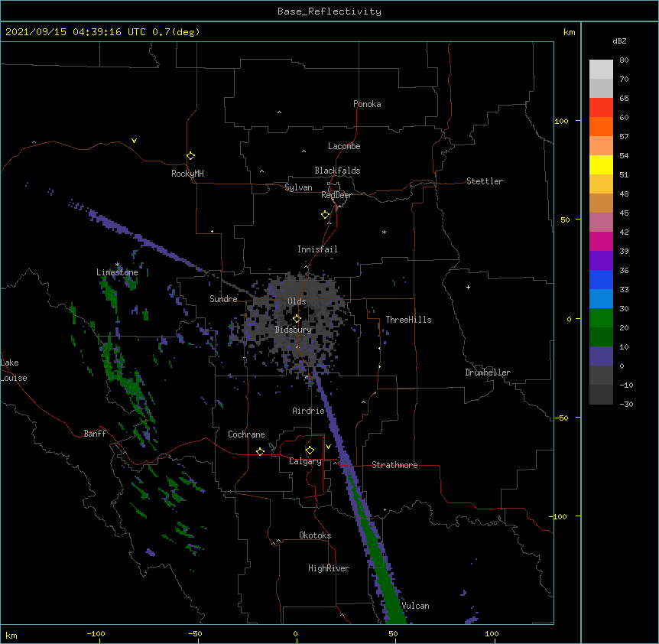Click the Sylvan label
Screen dimensions: 659x644
point(298,187)
